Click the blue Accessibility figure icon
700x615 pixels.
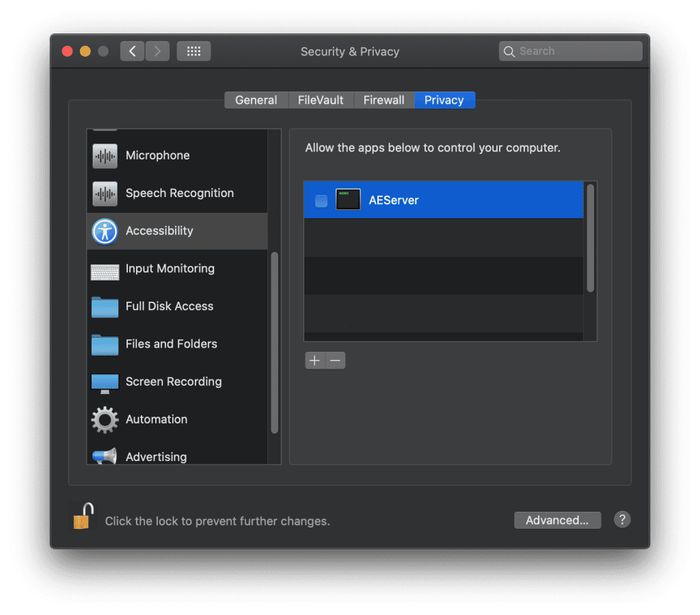105,231
